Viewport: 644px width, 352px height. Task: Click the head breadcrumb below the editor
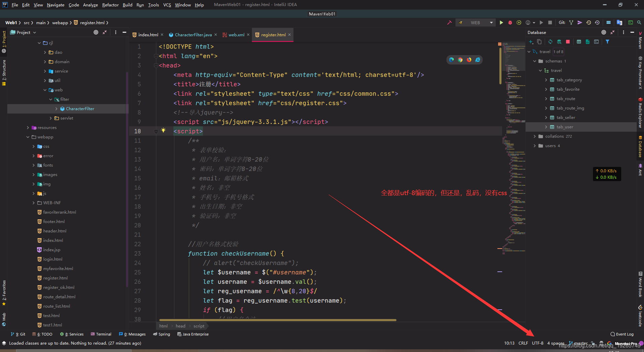(180, 326)
